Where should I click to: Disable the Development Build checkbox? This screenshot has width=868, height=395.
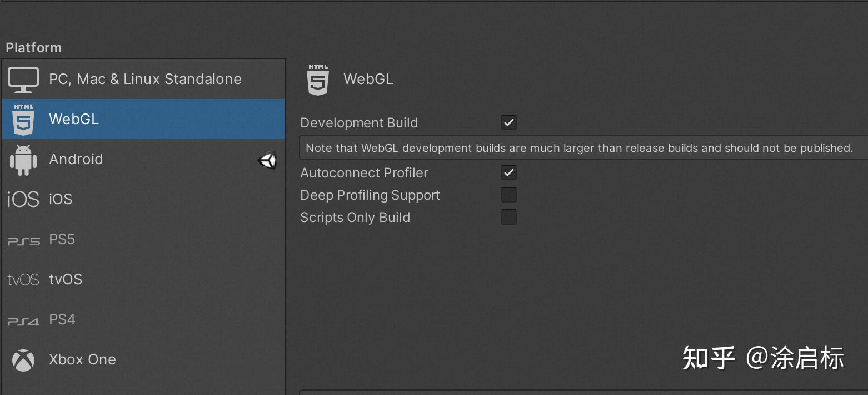coord(508,122)
